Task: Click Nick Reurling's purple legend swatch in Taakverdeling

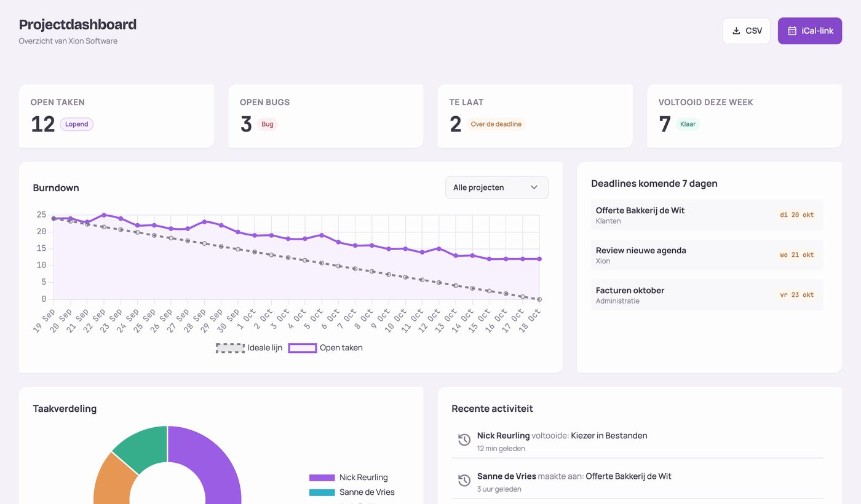Action: pos(322,478)
